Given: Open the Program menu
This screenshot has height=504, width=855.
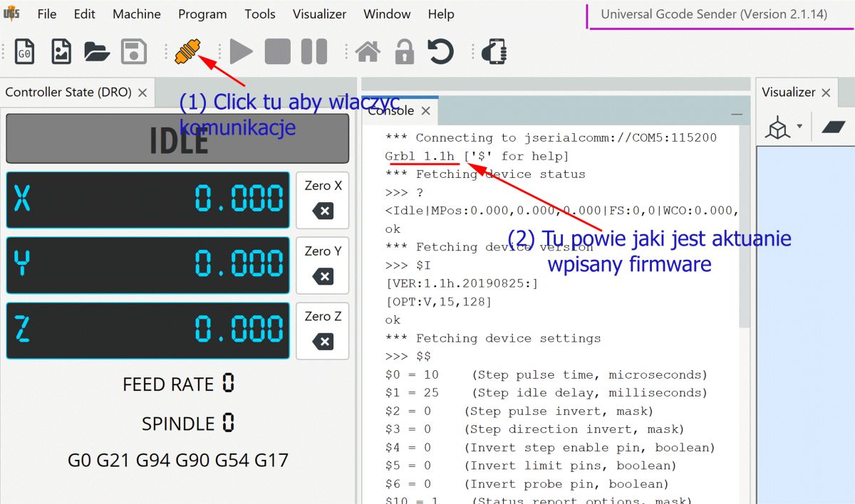Looking at the screenshot, I should click(x=202, y=14).
